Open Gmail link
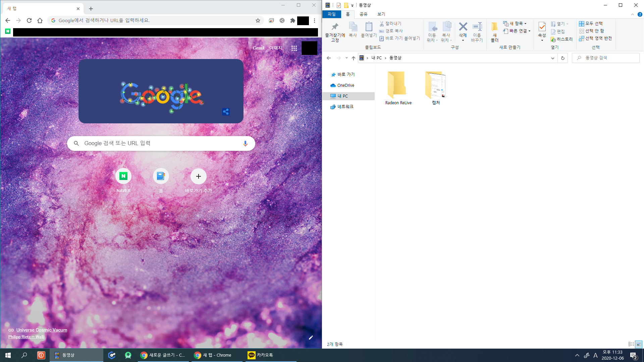Screen dimensions: 644x362 (258, 48)
